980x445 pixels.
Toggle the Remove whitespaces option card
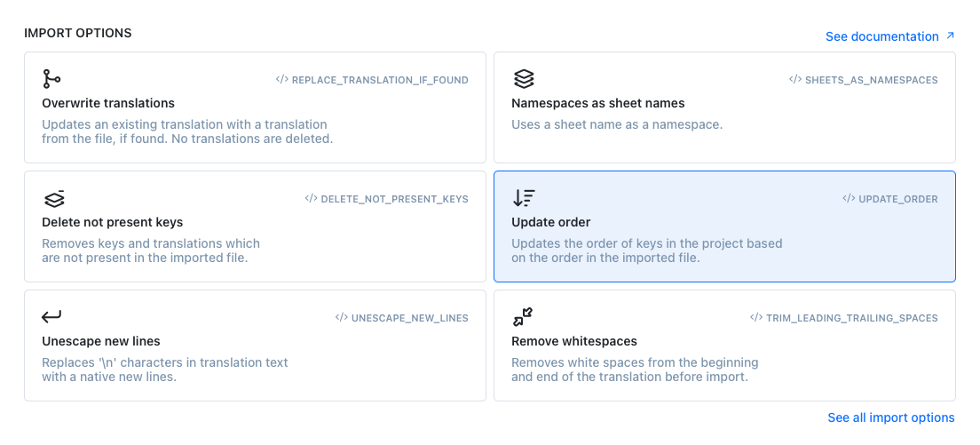point(724,346)
